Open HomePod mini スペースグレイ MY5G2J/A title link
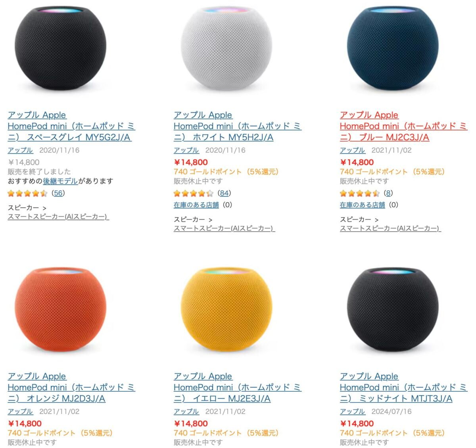Image resolution: width=476 pixels, height=448 pixels. (x=71, y=126)
